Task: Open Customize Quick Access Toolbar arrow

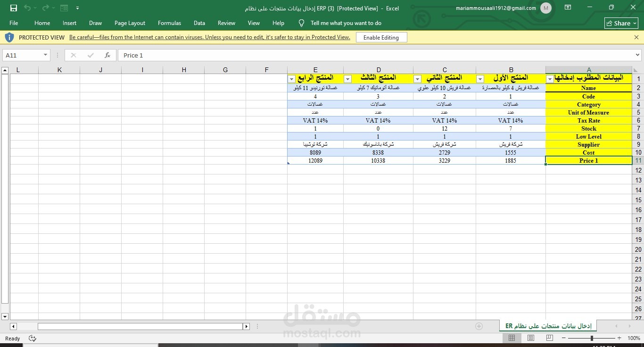Action: 78,8
